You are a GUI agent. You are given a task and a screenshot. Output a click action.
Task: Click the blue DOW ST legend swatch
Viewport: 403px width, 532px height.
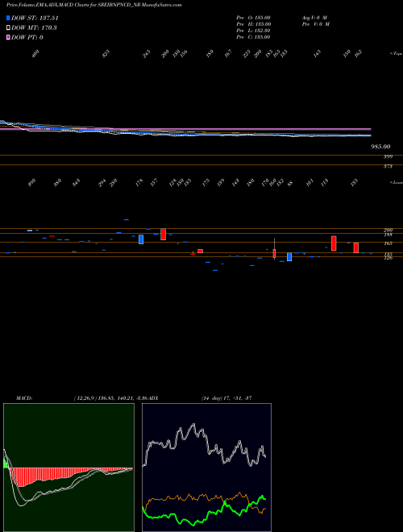tap(9, 19)
